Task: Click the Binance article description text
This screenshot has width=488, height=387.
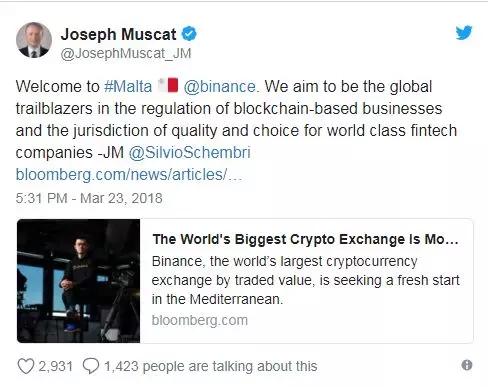Action: point(305,280)
